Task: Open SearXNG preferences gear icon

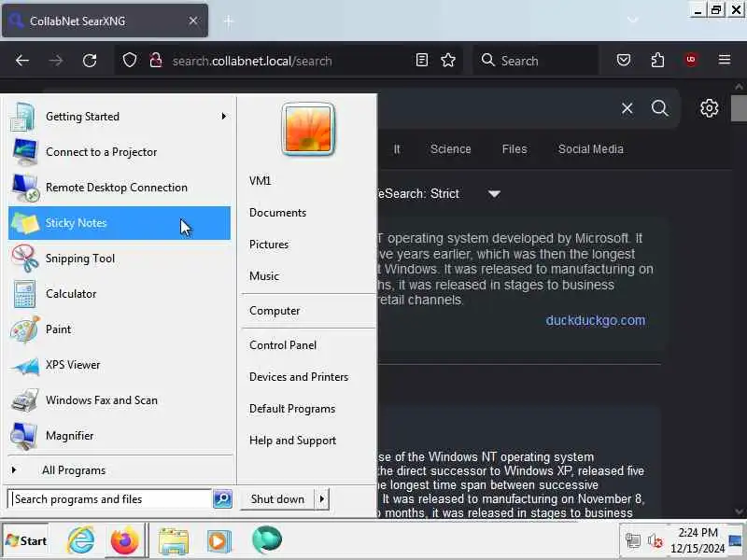Action: tap(709, 108)
